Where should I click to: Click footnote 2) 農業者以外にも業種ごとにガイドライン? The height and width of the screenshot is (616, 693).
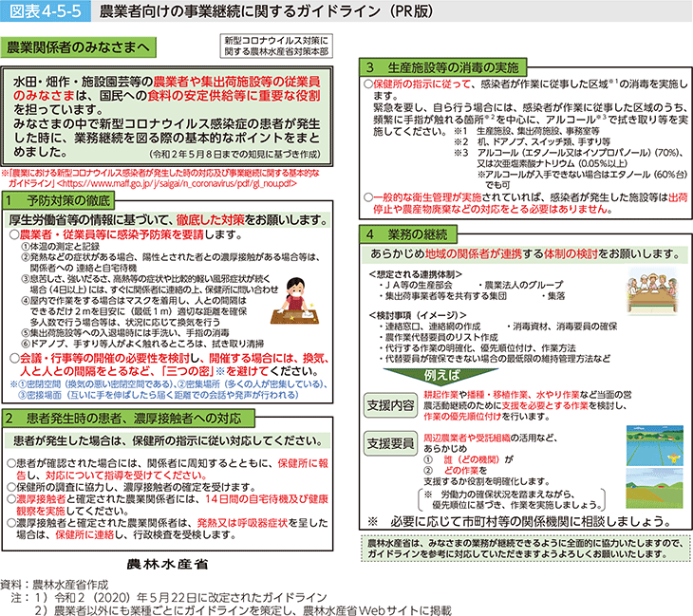243,610
